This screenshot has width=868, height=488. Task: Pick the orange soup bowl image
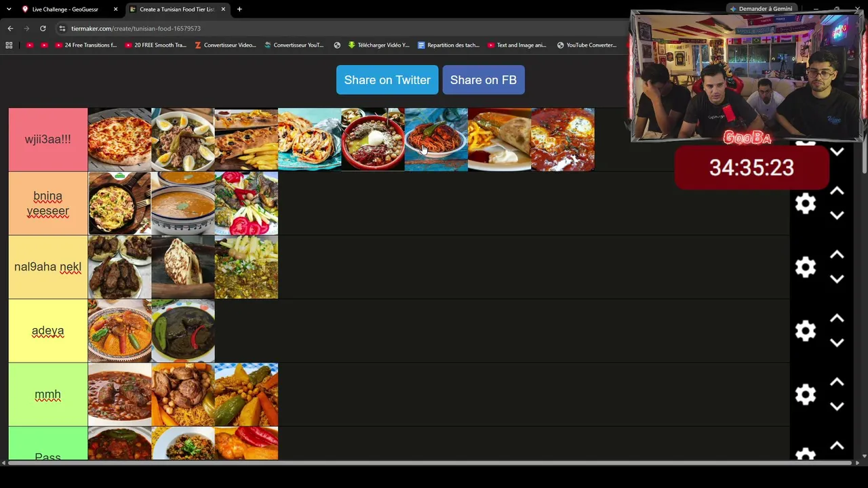[183, 203]
